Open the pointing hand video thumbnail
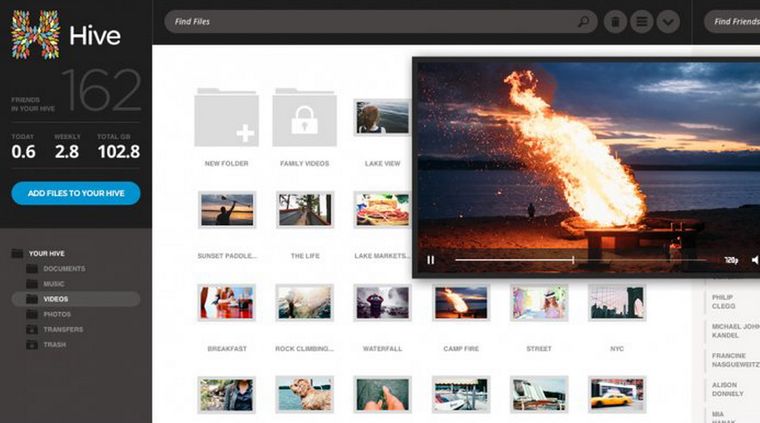Viewport: 760px width, 423px height. pos(382,394)
